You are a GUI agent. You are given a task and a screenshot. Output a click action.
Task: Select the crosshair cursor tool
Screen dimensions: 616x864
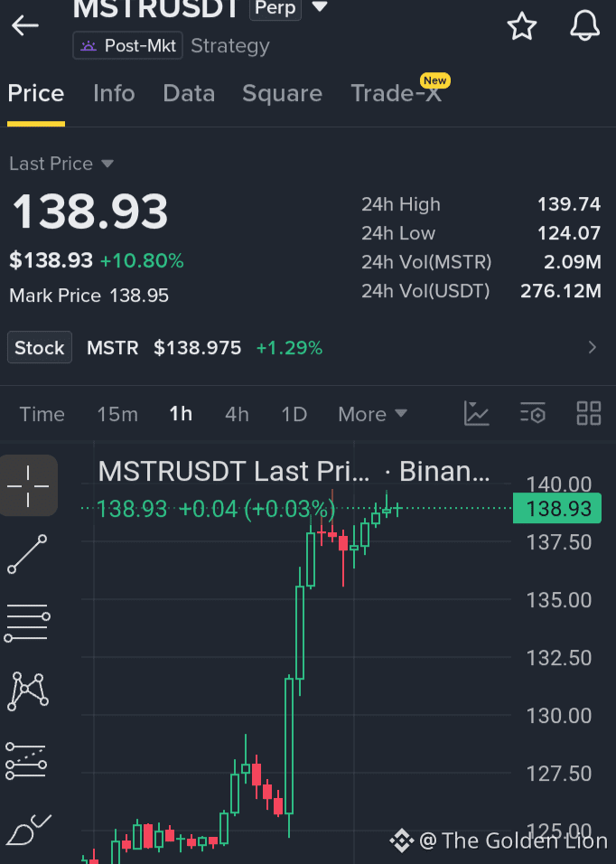[28, 485]
